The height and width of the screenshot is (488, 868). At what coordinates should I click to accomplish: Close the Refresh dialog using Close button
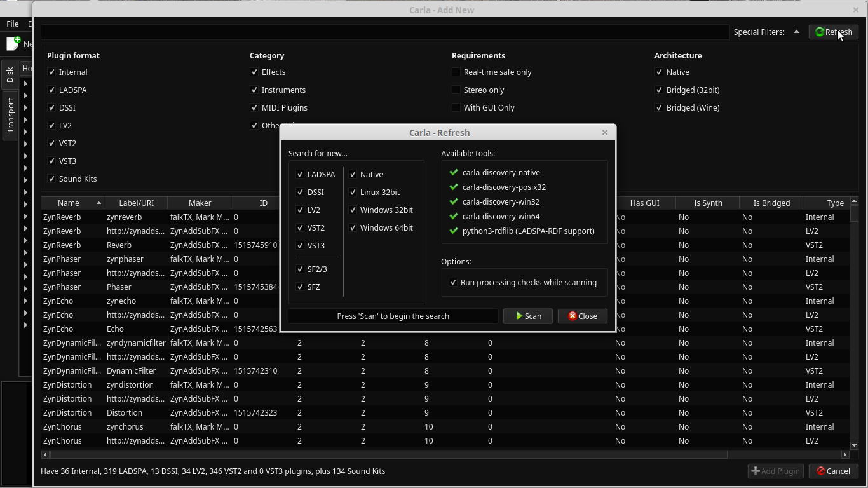pos(583,316)
